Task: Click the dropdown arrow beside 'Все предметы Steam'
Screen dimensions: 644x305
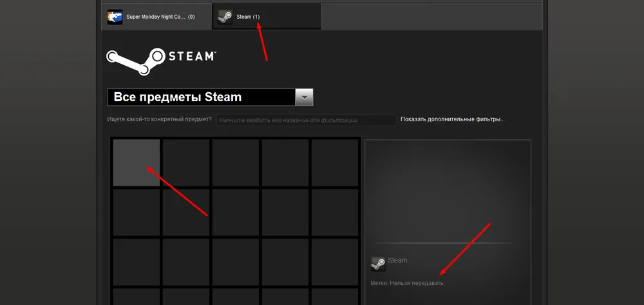Action: [305, 97]
